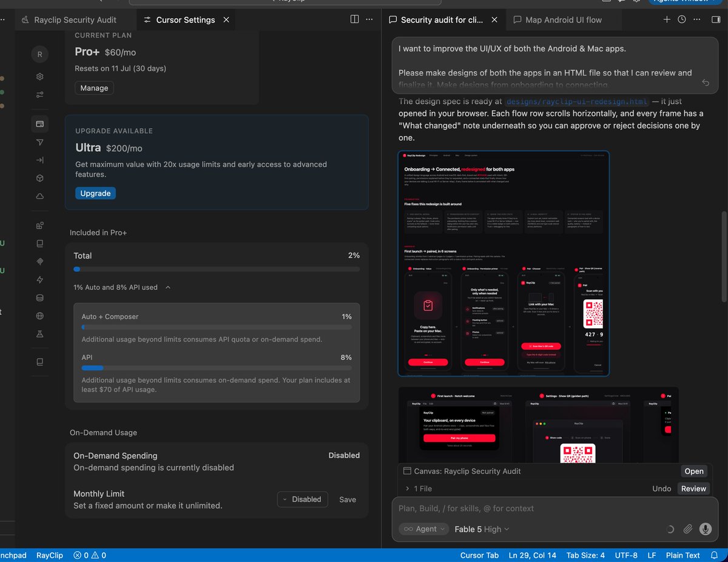The image size is (728, 562).
Task: Click the Manage plan button
Action: tap(94, 88)
